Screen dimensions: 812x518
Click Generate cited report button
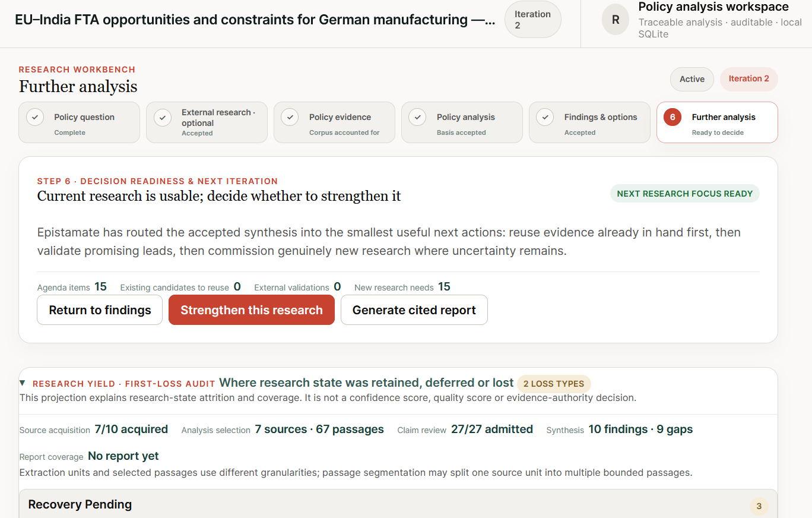414,310
